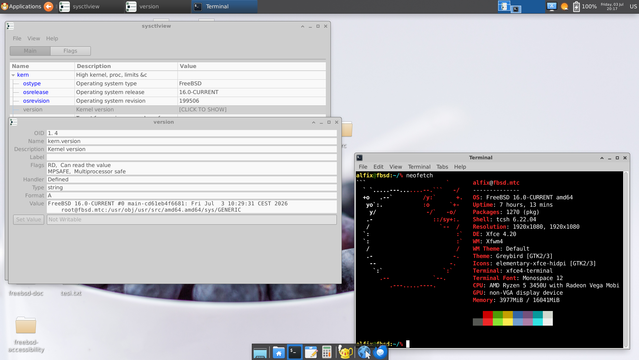This screenshot has height=360, width=639.
Task: Switch to sysctlview in the top taskbar
Action: coord(90,7)
